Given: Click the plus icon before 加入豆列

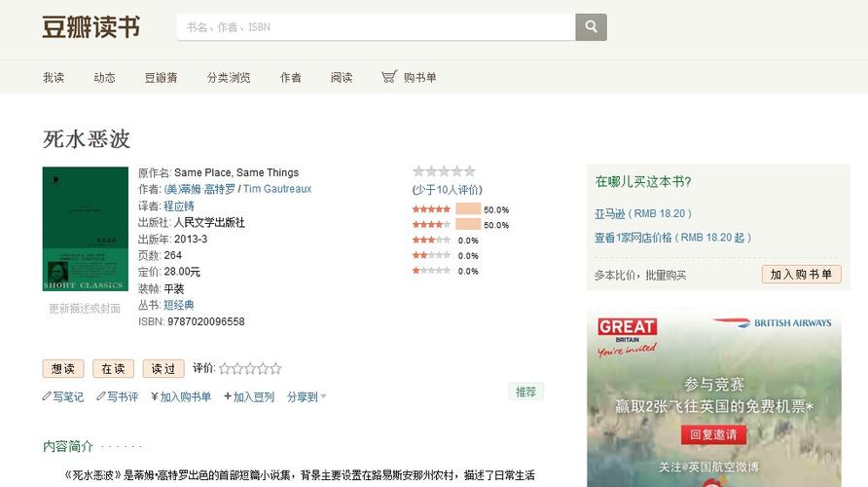Looking at the screenshot, I should [228, 396].
